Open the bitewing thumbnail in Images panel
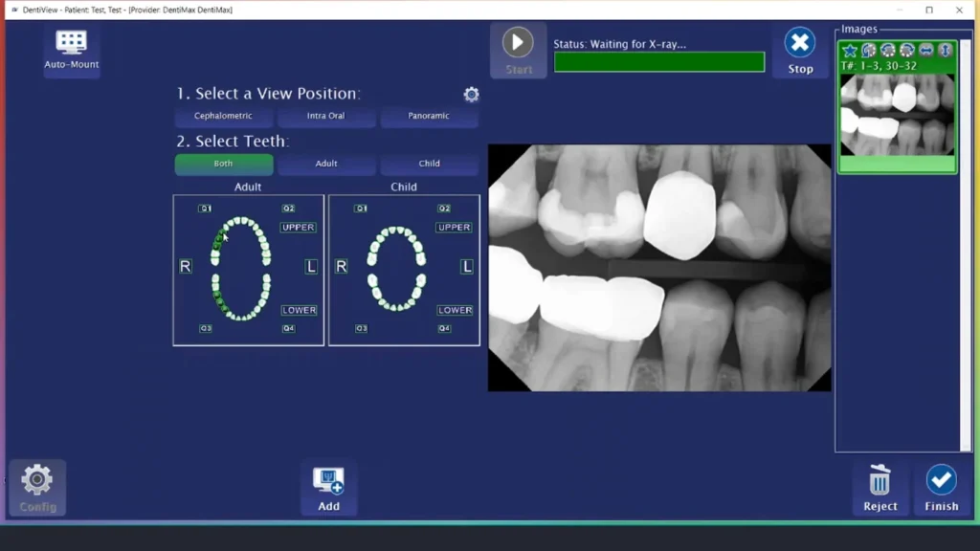Viewport: 980px width, 551px height. point(897,115)
